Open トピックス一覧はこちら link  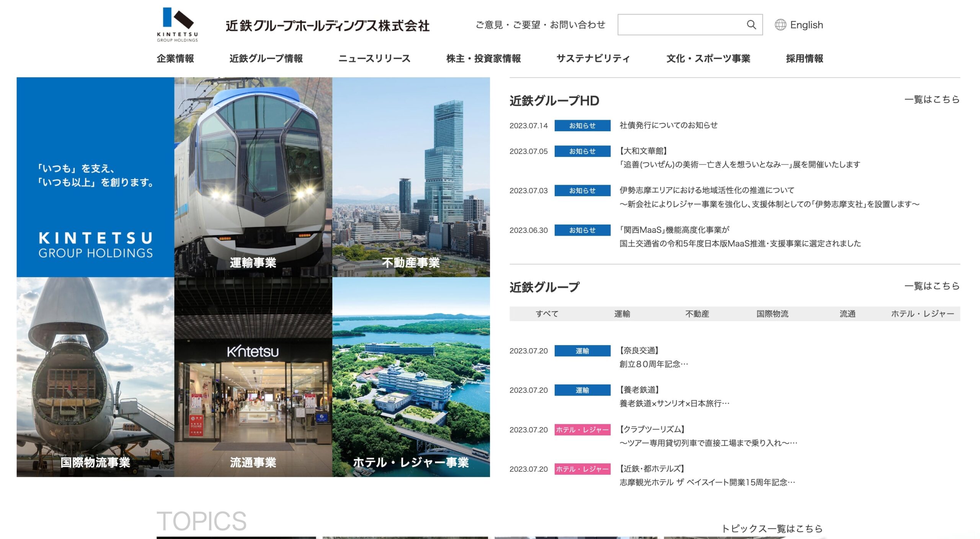point(772,529)
